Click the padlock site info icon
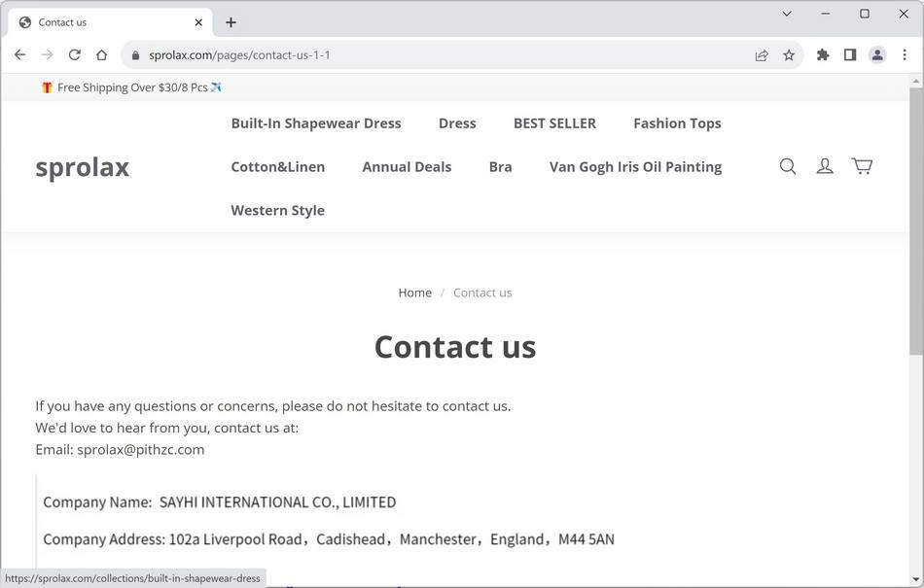This screenshot has width=924, height=588. pos(135,55)
